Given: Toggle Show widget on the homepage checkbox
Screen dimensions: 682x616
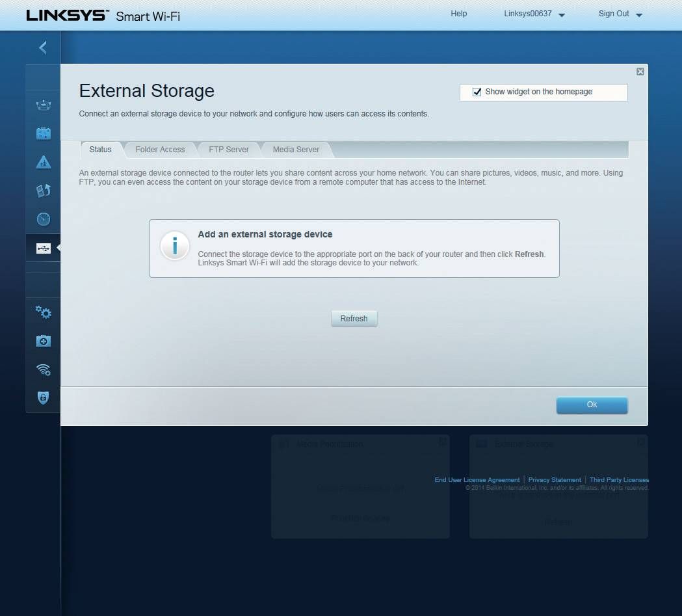Looking at the screenshot, I should [477, 92].
